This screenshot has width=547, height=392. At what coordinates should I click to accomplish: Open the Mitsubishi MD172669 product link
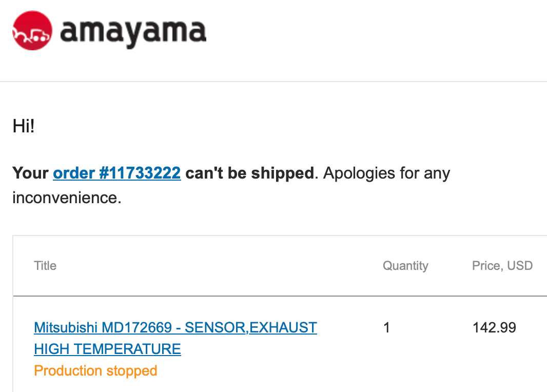coord(175,327)
